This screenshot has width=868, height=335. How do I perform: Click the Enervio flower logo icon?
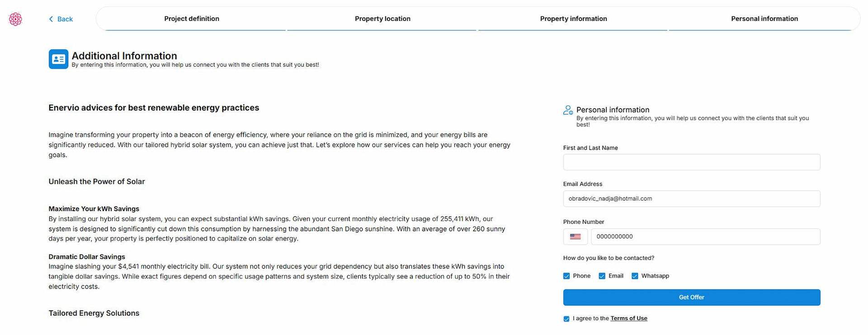click(15, 19)
